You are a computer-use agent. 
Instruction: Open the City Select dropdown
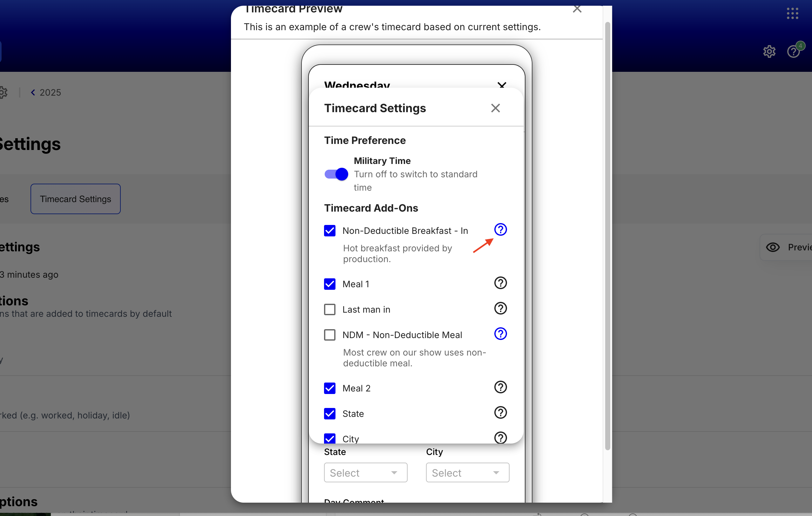click(x=467, y=472)
